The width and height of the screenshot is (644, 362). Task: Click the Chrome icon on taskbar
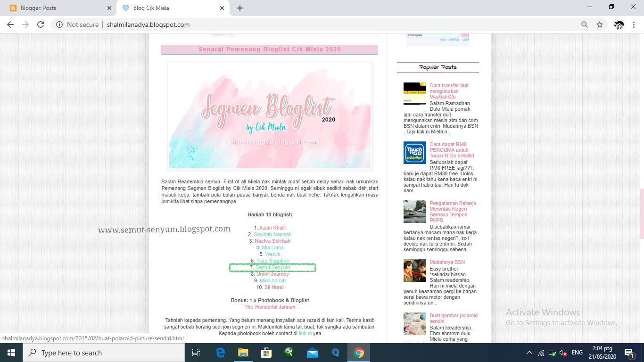(x=358, y=353)
